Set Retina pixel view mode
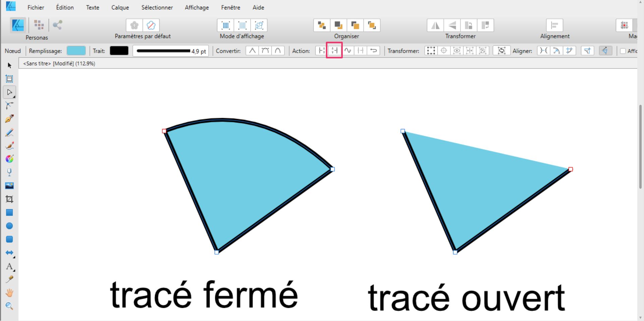This screenshot has height=321, width=644. pos(242,25)
